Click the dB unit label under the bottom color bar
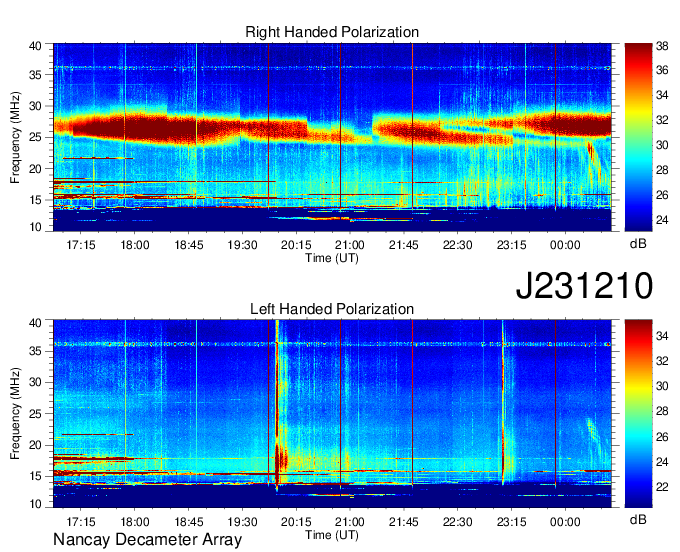Viewport: 680px width, 552px height. pyautogui.click(x=638, y=519)
